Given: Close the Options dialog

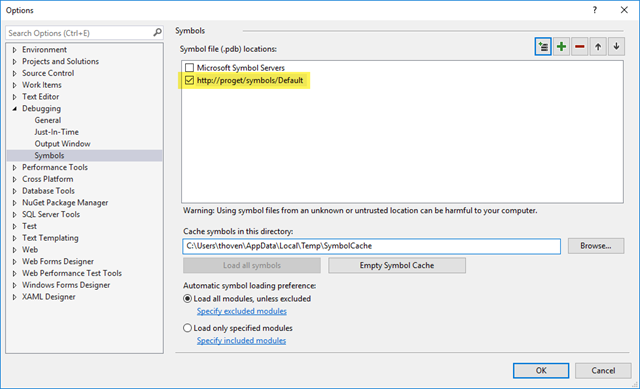Looking at the screenshot, I should coord(624,10).
